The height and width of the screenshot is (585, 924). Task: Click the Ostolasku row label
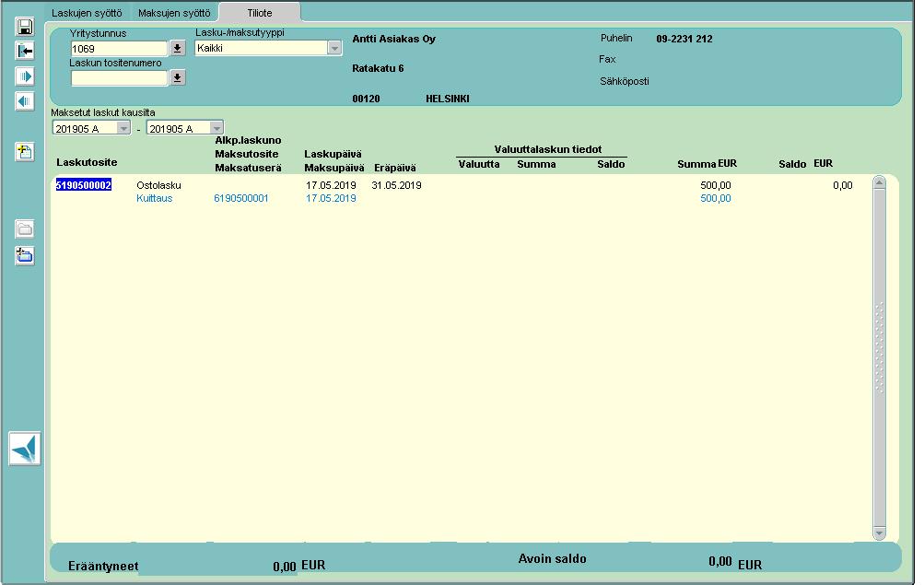158,185
